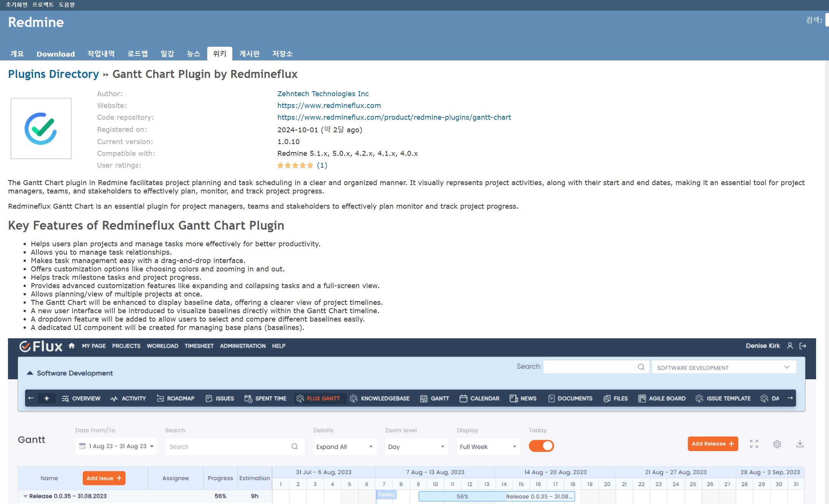Switch to the Download tab
The height and width of the screenshot is (504, 829).
pos(56,54)
